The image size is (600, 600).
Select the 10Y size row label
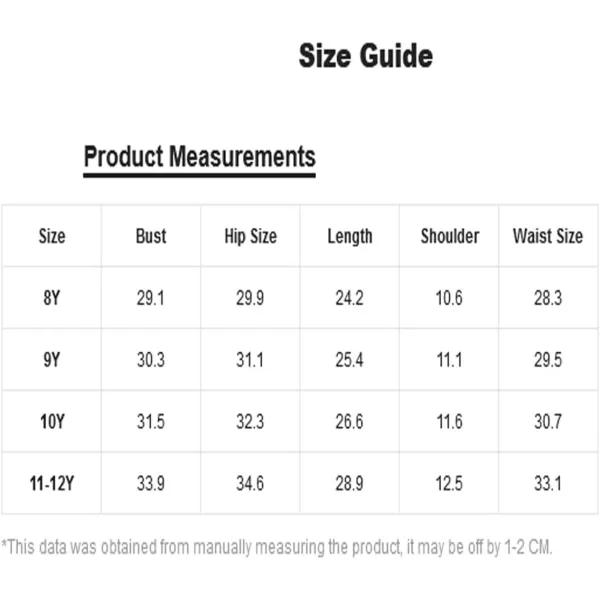[x=52, y=422]
